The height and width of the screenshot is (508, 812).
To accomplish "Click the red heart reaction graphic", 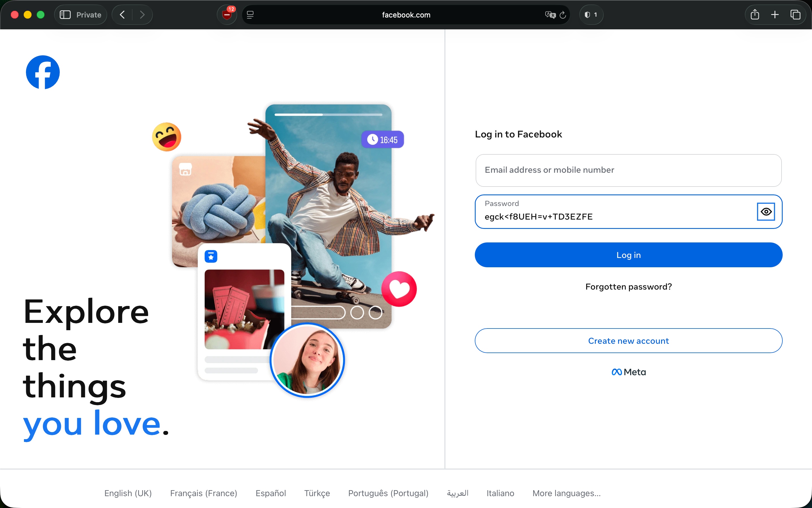I will (399, 289).
